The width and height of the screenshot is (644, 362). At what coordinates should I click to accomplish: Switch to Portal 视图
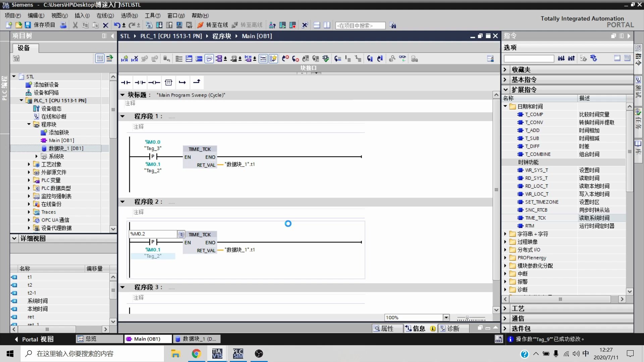(x=34, y=339)
